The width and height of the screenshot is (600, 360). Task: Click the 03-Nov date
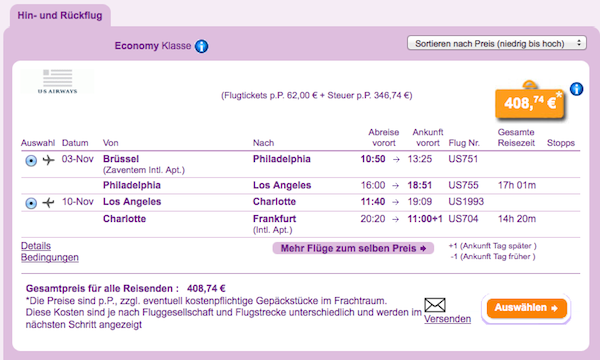[x=78, y=159]
